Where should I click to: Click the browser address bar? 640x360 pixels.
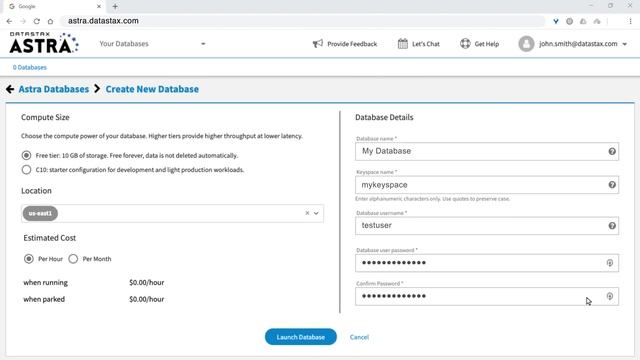[302, 21]
